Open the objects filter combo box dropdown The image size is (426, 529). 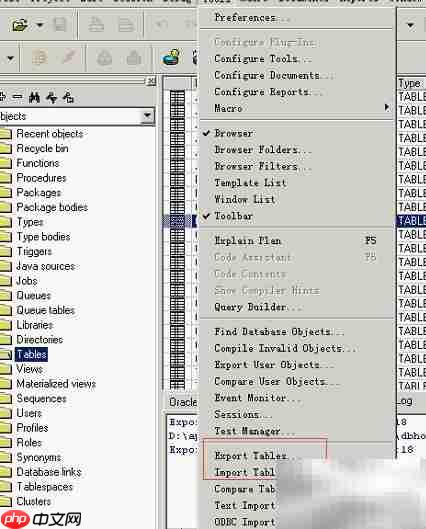coord(147,116)
